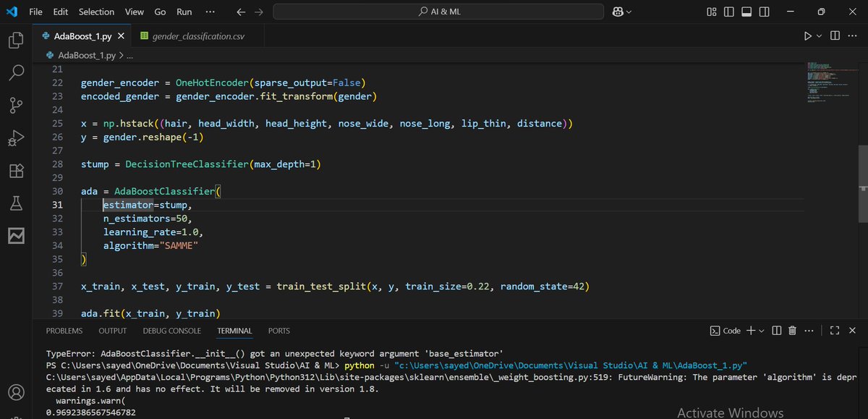Click TypeError message in terminal
The height and width of the screenshot is (419, 868).
pos(274,354)
